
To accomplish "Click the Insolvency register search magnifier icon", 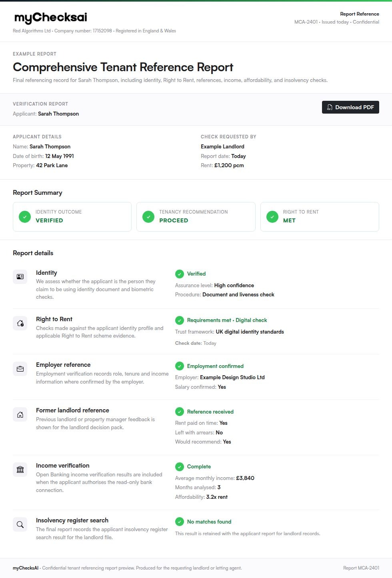I will (20, 524).
